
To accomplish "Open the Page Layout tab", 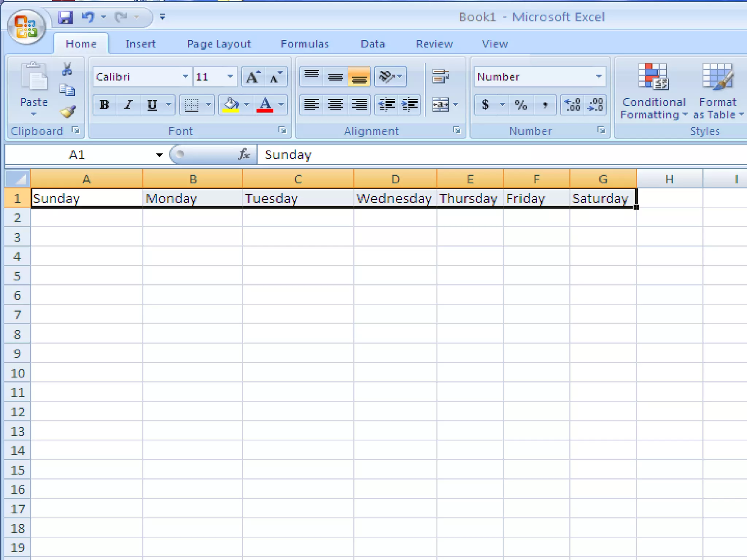I will (x=219, y=44).
